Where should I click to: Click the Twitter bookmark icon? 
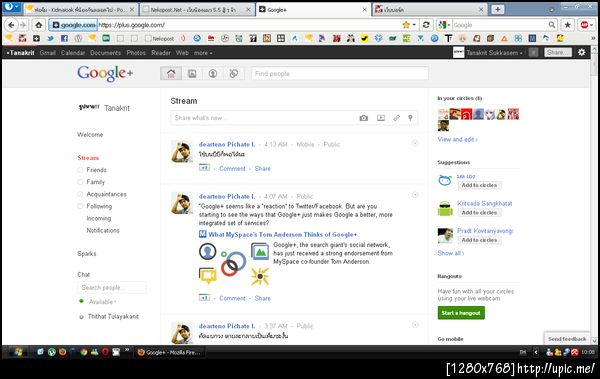50,38
